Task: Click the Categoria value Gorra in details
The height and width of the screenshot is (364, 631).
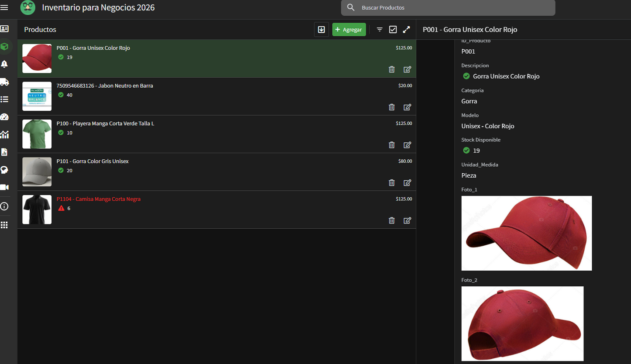Action: click(469, 101)
